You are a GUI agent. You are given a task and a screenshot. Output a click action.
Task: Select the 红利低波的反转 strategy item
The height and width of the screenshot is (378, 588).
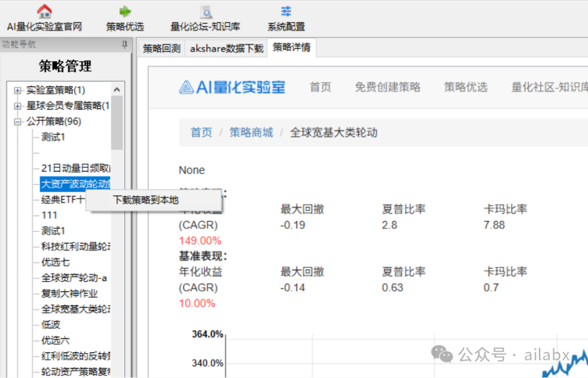point(75,356)
